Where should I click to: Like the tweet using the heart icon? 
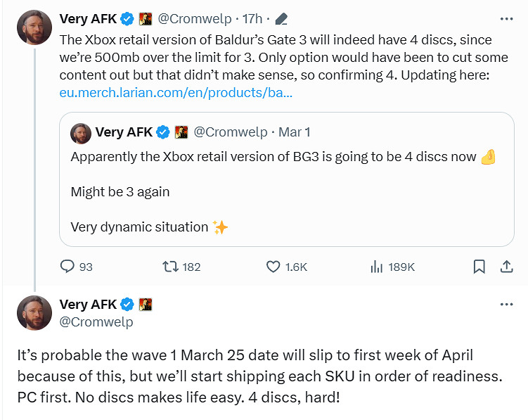[x=273, y=267]
